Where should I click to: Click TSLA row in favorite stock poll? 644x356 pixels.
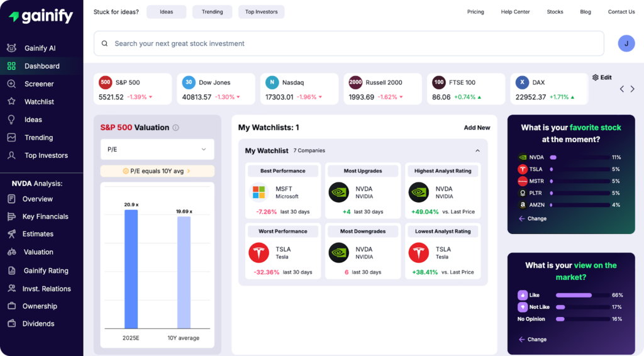point(569,169)
